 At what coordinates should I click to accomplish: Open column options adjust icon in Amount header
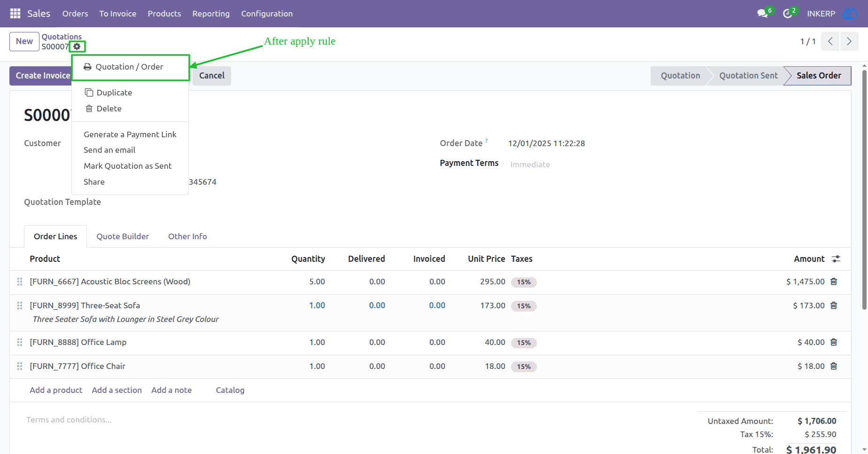point(836,259)
